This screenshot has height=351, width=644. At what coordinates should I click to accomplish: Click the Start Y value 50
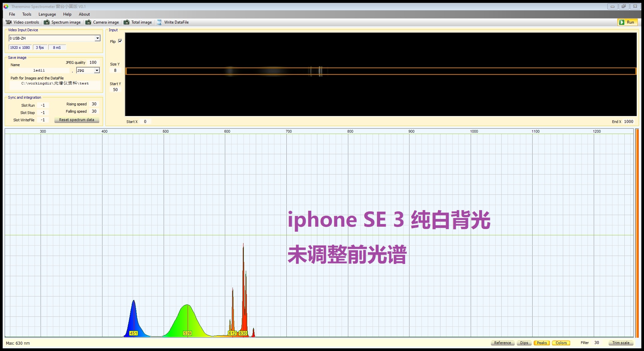115,90
